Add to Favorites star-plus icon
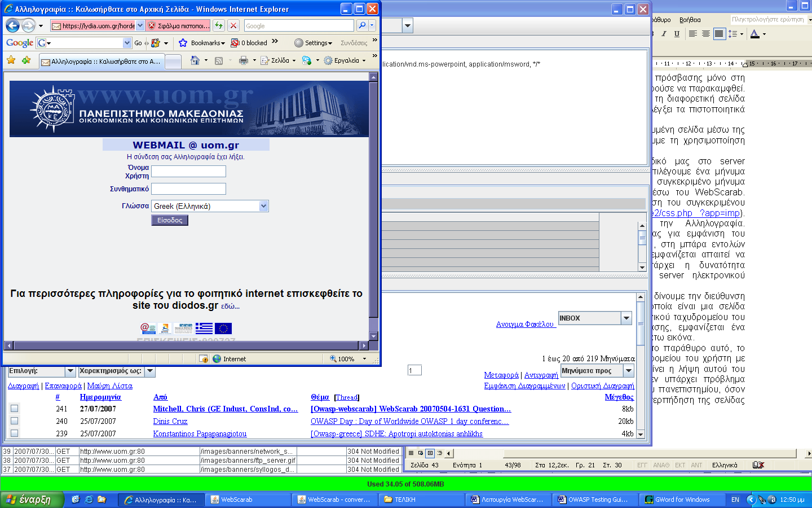Screen dimensions: 812x508 26,60
